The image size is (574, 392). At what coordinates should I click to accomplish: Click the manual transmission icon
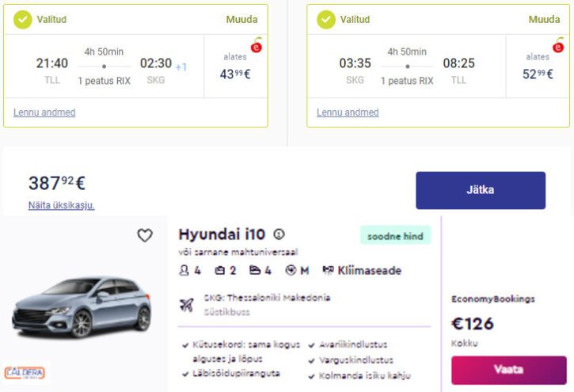pyautogui.click(x=290, y=271)
